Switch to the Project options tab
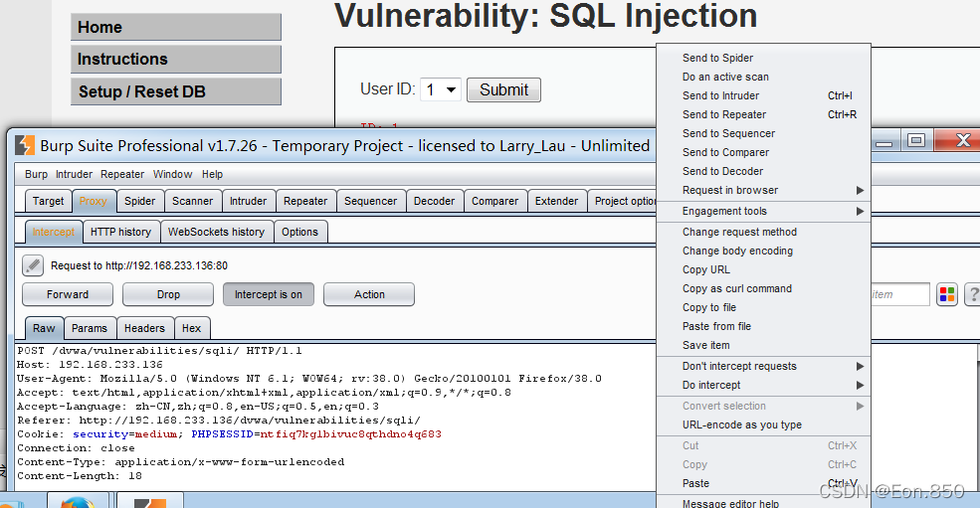Screen dimensions: 980x508 tap(623, 201)
